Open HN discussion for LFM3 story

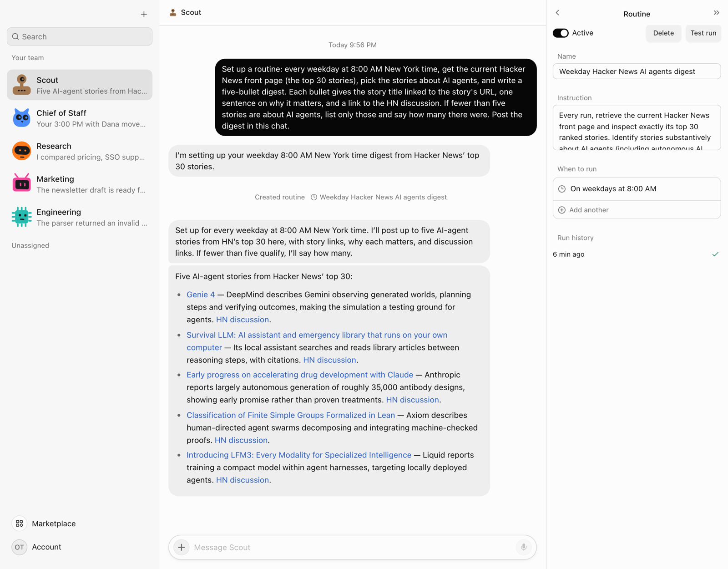tap(243, 480)
